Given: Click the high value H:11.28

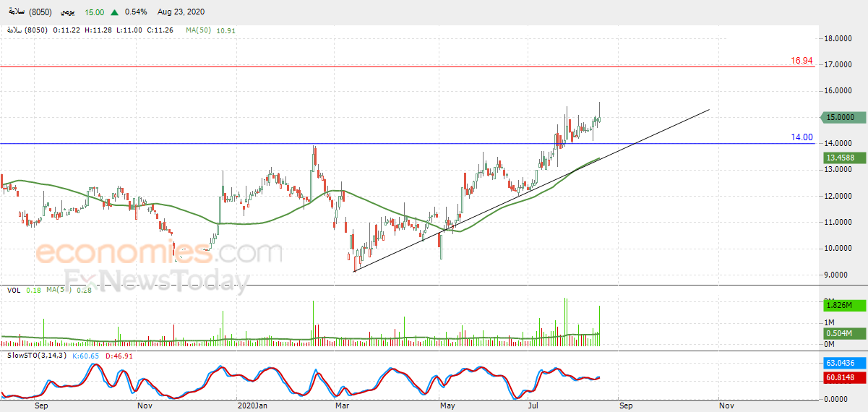Looking at the screenshot, I should [x=98, y=30].
